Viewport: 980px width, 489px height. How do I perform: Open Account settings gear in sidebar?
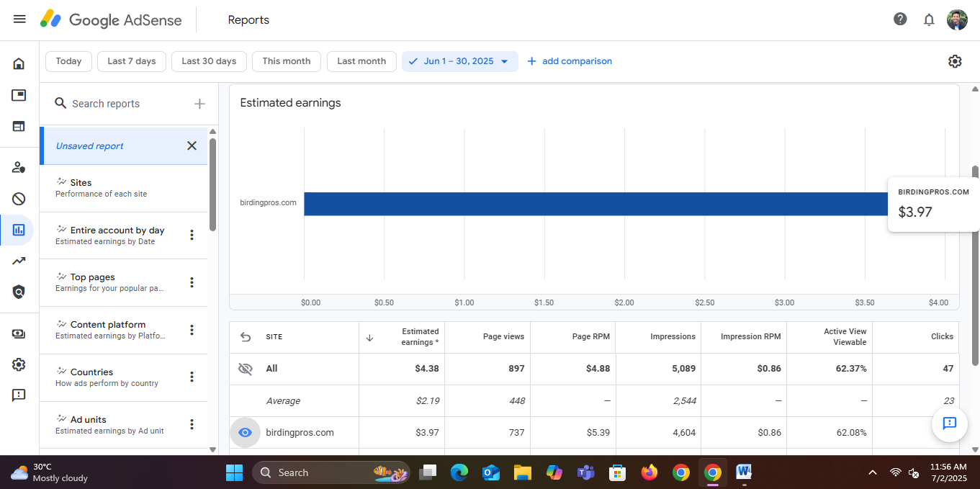tap(19, 364)
